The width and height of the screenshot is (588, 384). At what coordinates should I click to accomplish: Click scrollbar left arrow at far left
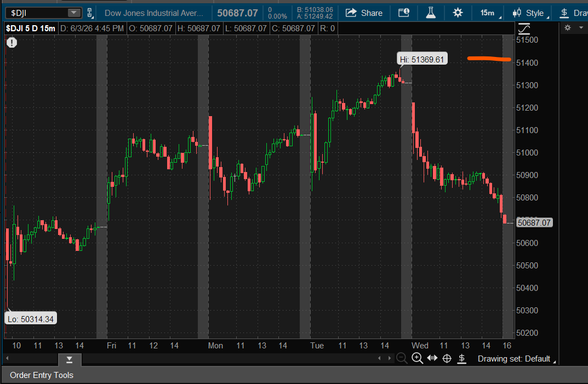[x=7, y=358]
